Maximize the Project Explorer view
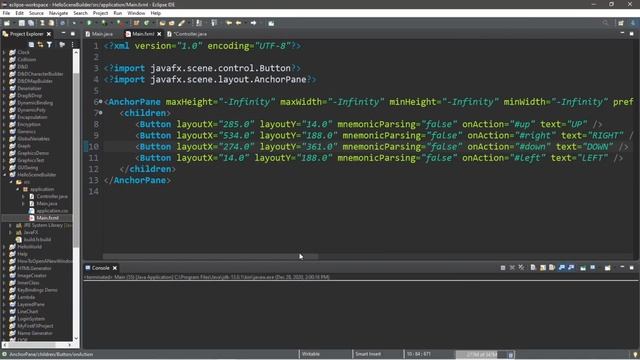Screen dimensions: 640x360 pyautogui.click(x=73, y=34)
